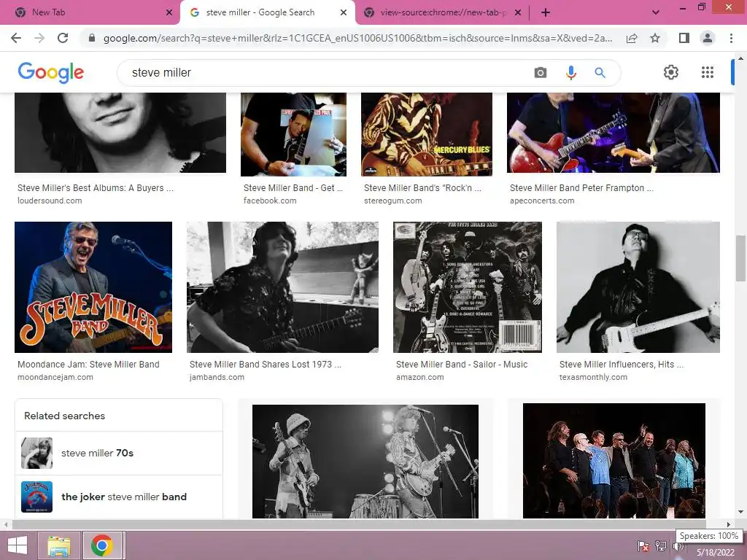Viewport: 747px width, 560px height.
Task: Click the steve miller 70s thumbnail
Action: 36,454
